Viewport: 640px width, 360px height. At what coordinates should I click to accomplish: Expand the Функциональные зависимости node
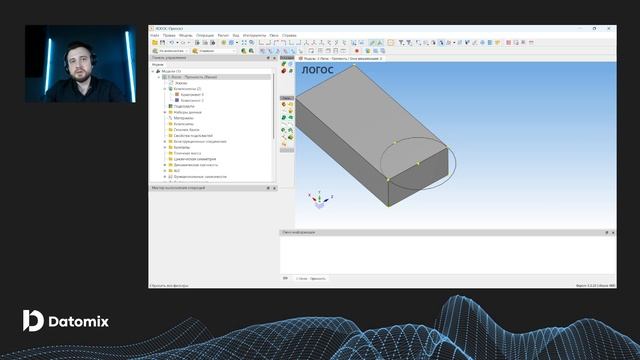click(165, 177)
